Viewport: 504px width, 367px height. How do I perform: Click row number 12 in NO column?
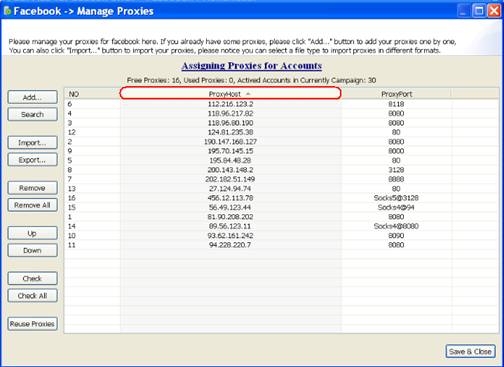pyautogui.click(x=72, y=132)
